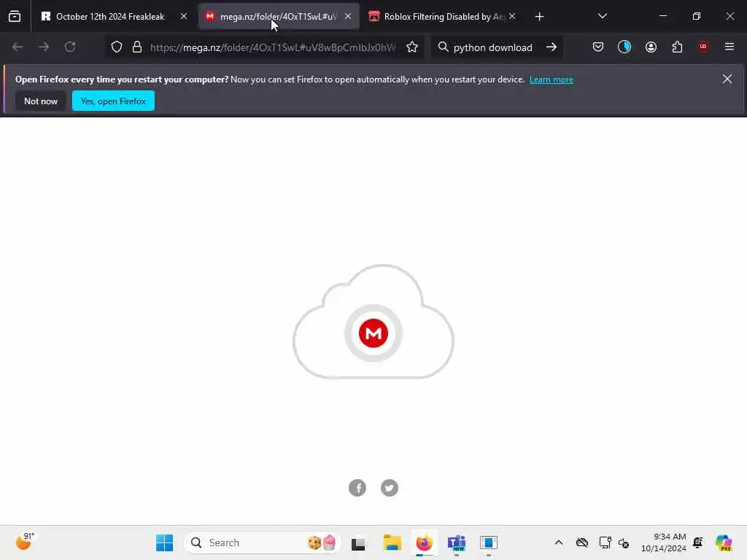Open tracking protection shield panel
Screen dimensions: 747x560
[x=117, y=47]
